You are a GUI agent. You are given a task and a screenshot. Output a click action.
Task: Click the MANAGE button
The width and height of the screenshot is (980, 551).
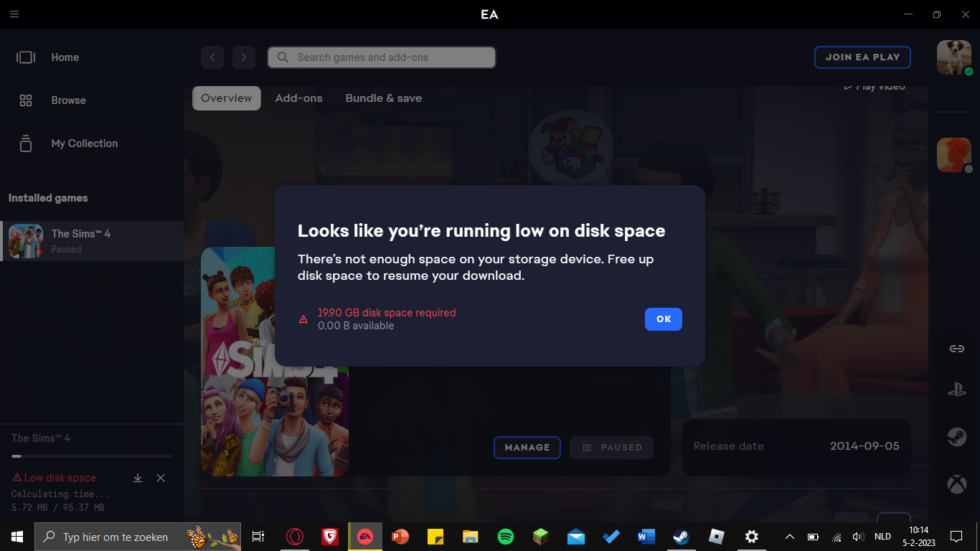527,448
